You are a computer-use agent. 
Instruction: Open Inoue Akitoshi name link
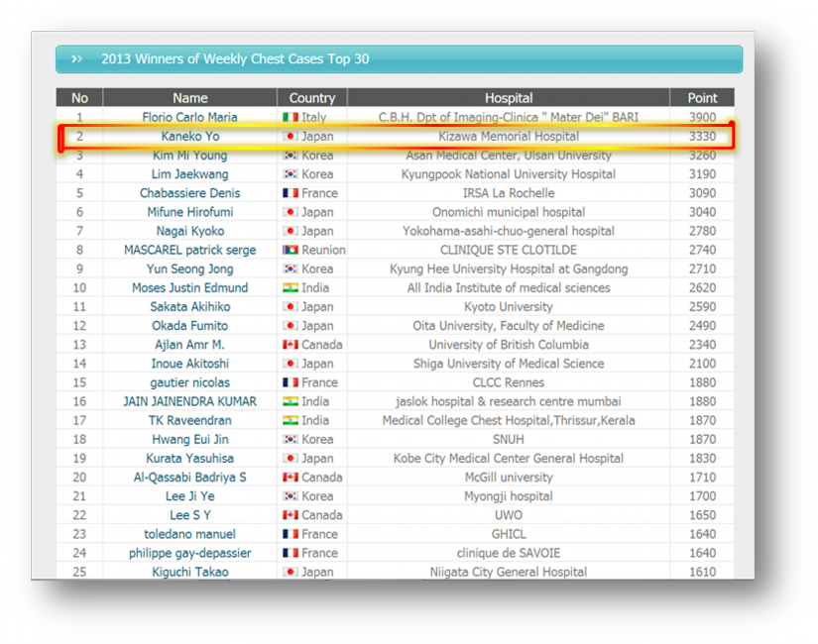pyautogui.click(x=190, y=364)
